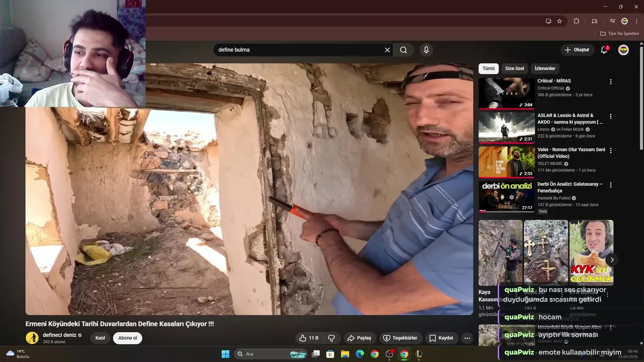The width and height of the screenshot is (644, 362).
Task: Subscribe with the Abone ol button
Action: 127,338
